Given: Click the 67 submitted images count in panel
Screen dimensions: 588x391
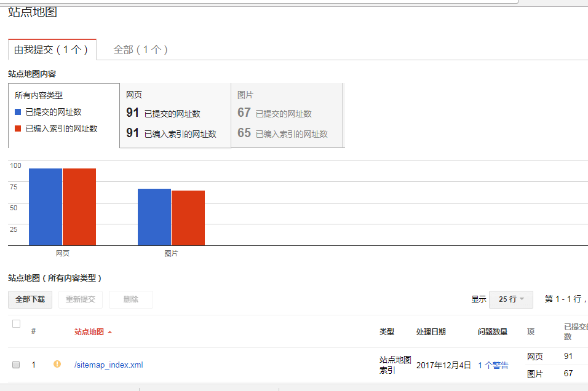Looking at the screenshot, I should (x=244, y=113).
